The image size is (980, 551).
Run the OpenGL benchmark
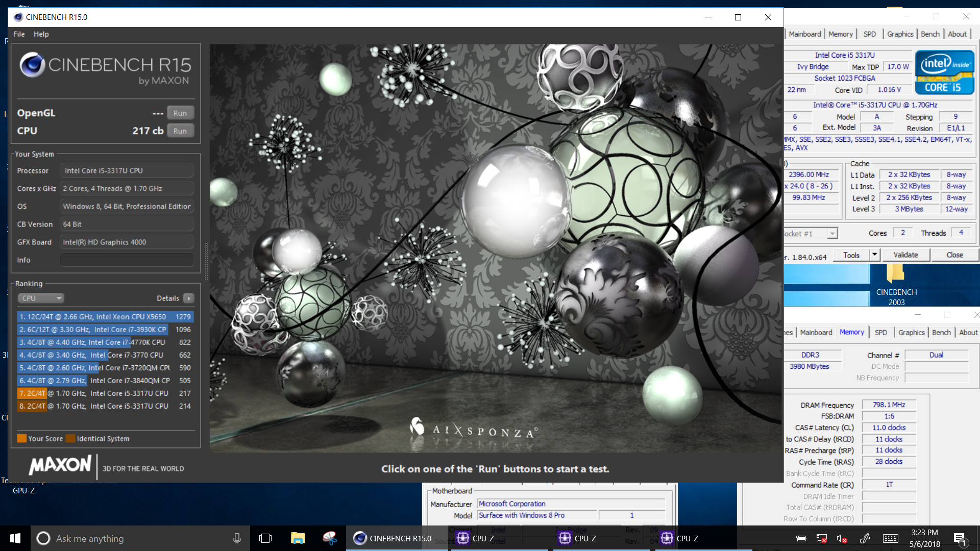[180, 113]
